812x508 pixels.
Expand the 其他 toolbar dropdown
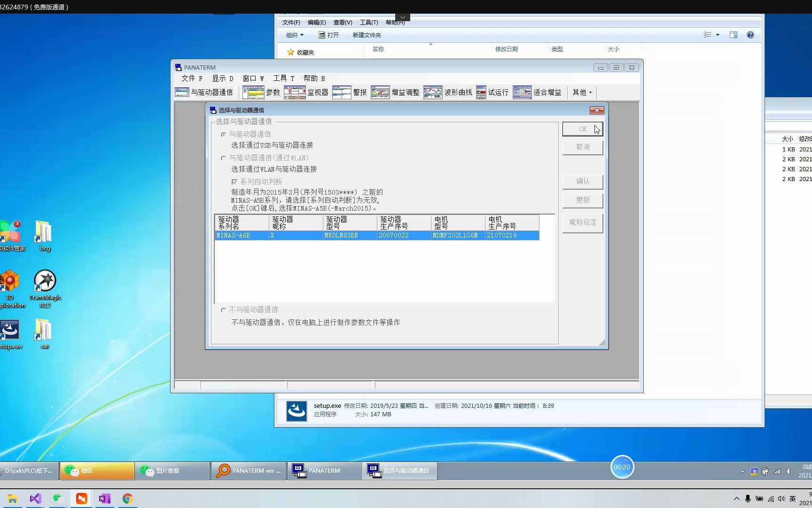click(582, 92)
